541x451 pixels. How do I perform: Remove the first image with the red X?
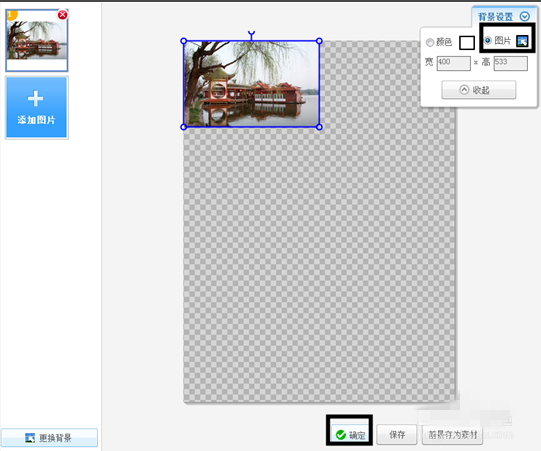(x=62, y=15)
